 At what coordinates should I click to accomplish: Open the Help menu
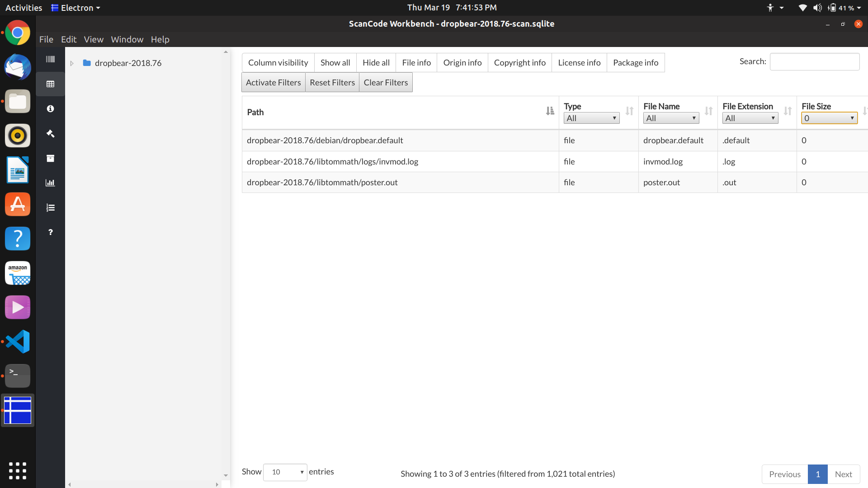[x=160, y=39]
